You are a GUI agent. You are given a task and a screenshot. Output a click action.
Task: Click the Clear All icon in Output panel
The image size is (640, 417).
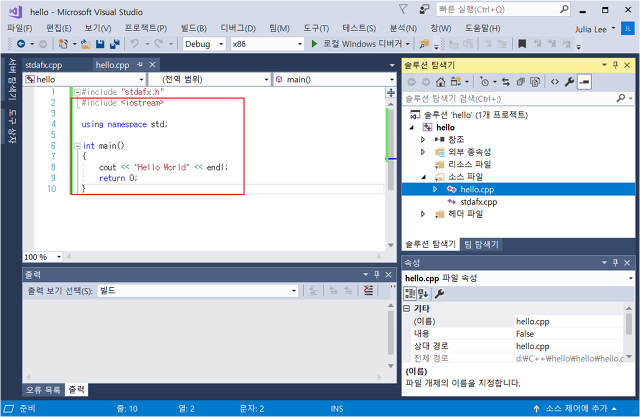coord(369,291)
